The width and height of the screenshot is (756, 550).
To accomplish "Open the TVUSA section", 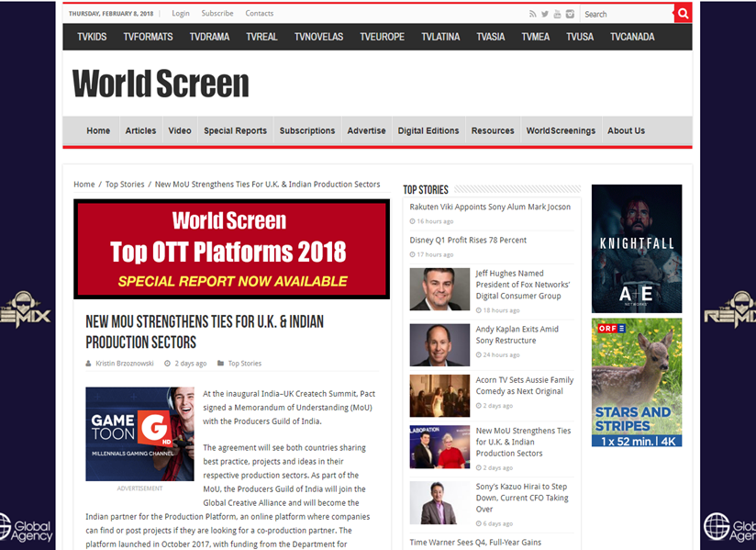I will click(x=580, y=37).
